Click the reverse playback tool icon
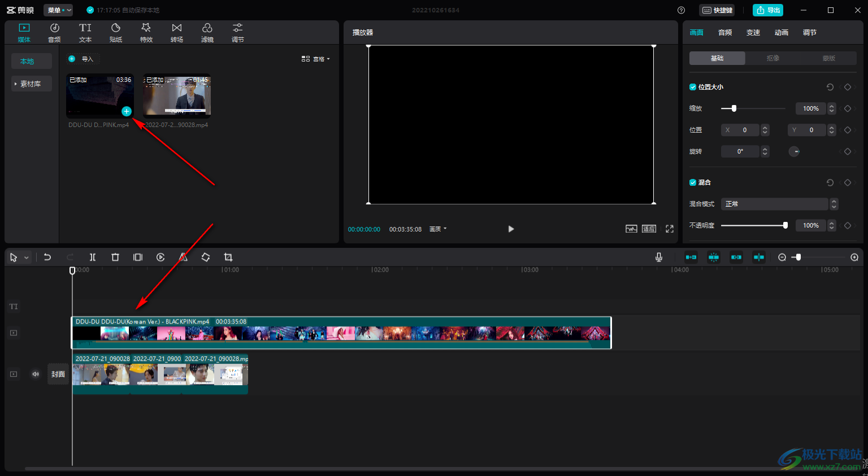Viewport: 868px width, 476px height. [x=160, y=257]
